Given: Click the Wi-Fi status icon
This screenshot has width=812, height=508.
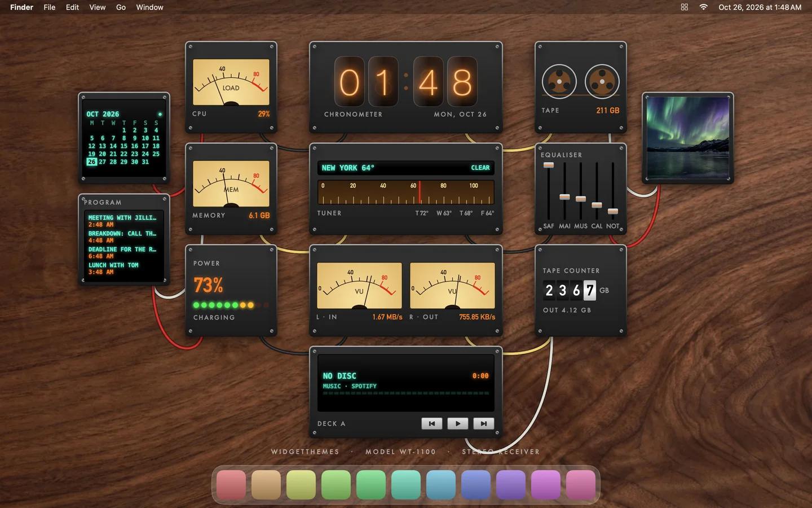Looking at the screenshot, I should tap(703, 7).
